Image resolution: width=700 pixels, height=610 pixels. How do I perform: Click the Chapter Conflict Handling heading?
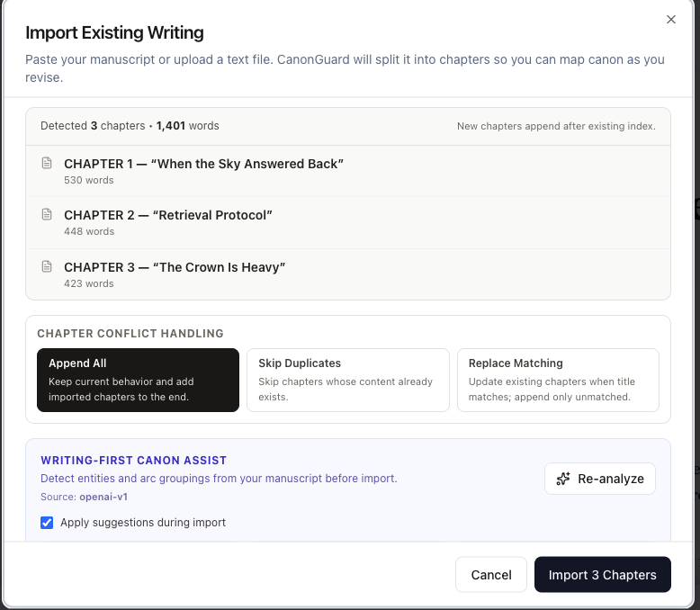click(x=130, y=334)
